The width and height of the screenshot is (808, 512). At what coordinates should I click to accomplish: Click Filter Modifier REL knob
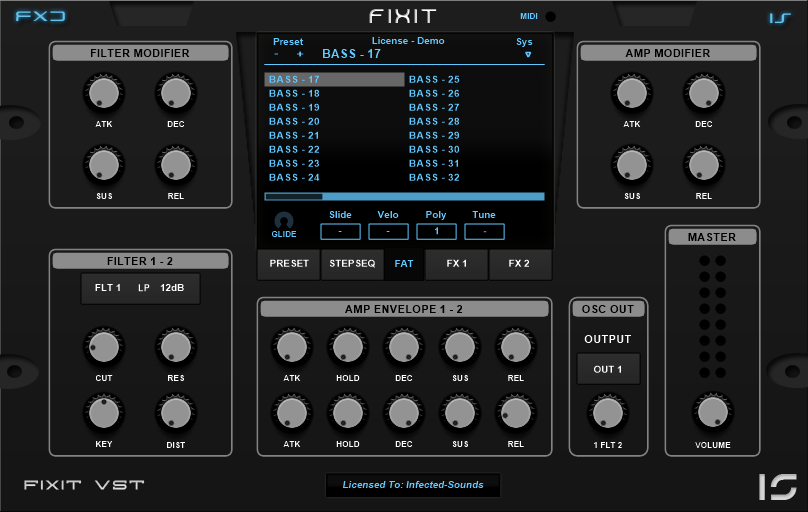click(176, 166)
